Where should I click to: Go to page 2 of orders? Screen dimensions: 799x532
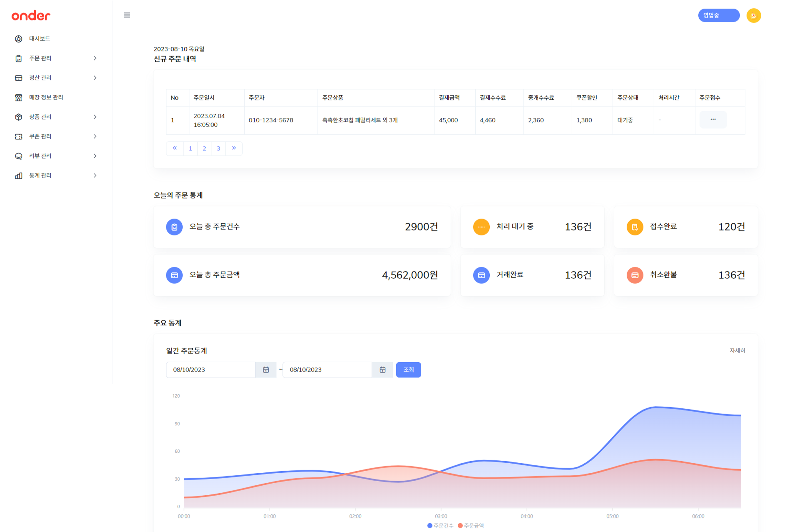pyautogui.click(x=204, y=148)
